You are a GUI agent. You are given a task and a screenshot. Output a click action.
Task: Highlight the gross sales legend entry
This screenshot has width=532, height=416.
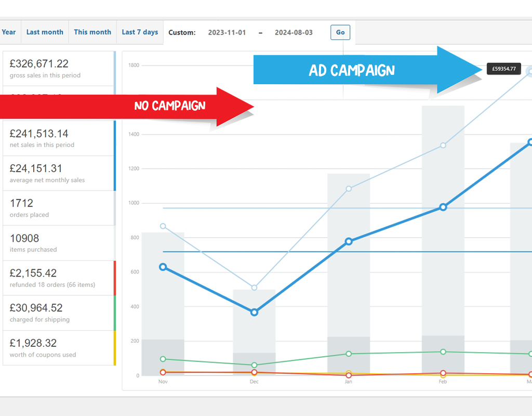tap(58, 69)
